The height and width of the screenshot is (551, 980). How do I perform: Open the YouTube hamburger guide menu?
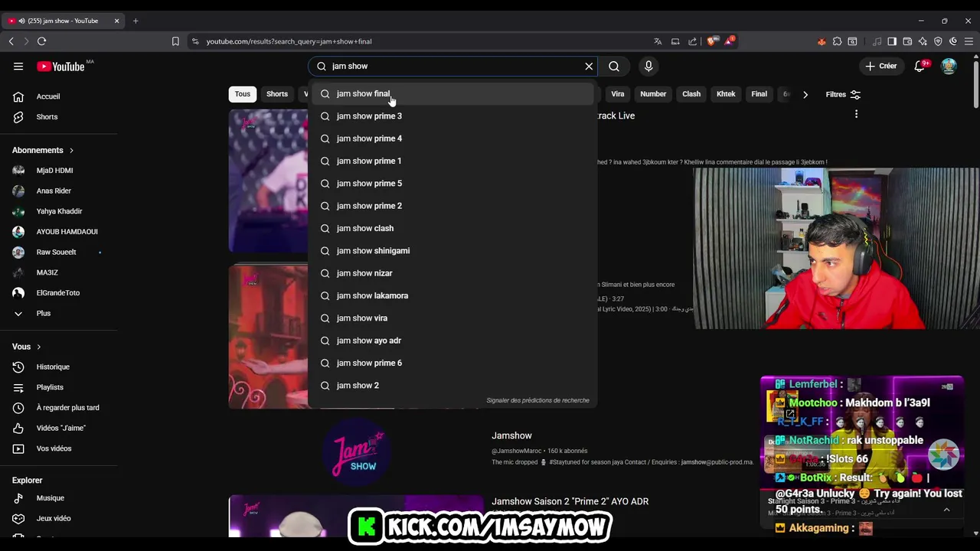[18, 66]
